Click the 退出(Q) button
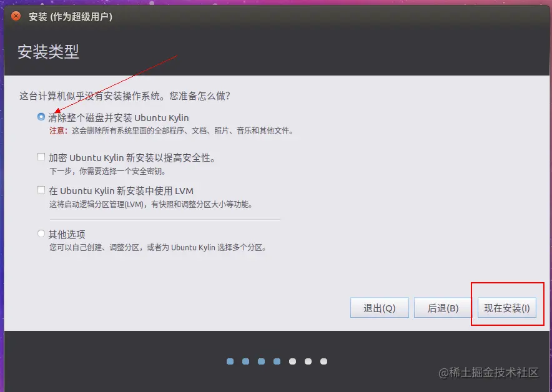Viewport: 552px width, 392px height. pos(379,307)
